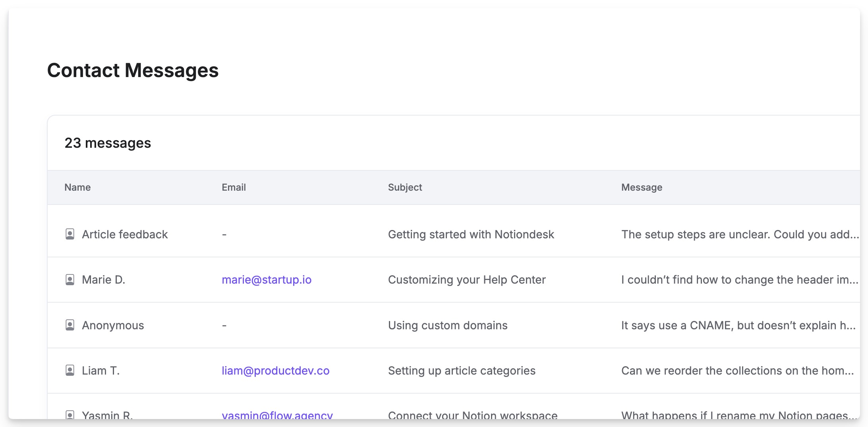
Task: Select the Liam T. name cell
Action: 101,371
